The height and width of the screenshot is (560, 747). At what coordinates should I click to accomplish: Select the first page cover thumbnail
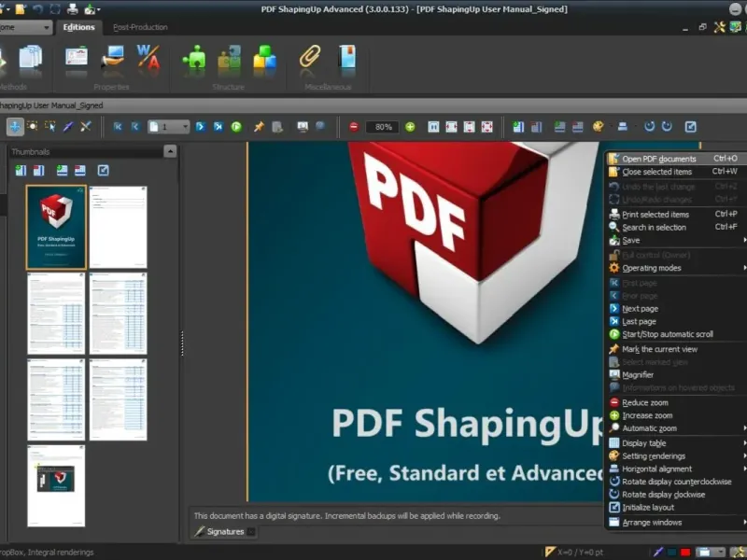[x=56, y=227]
